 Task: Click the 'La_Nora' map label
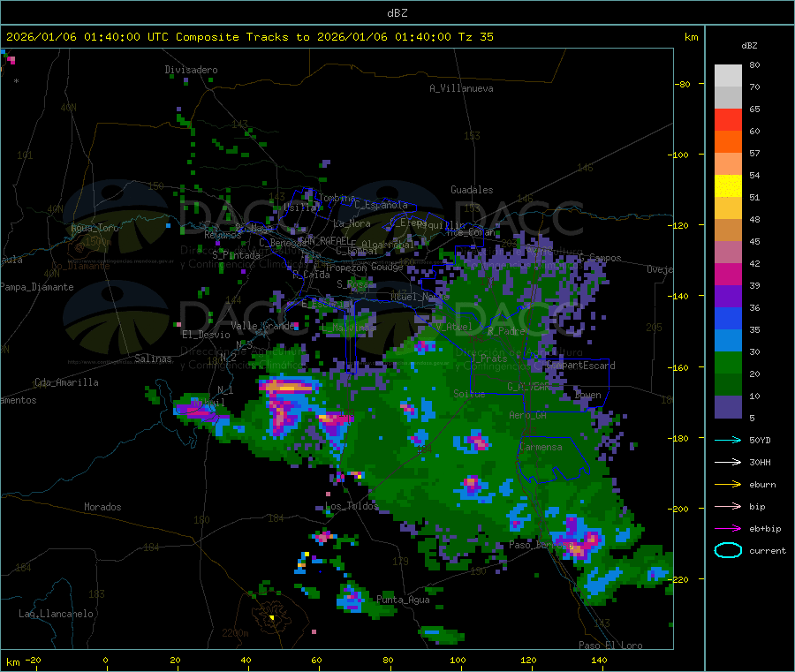pyautogui.click(x=352, y=223)
